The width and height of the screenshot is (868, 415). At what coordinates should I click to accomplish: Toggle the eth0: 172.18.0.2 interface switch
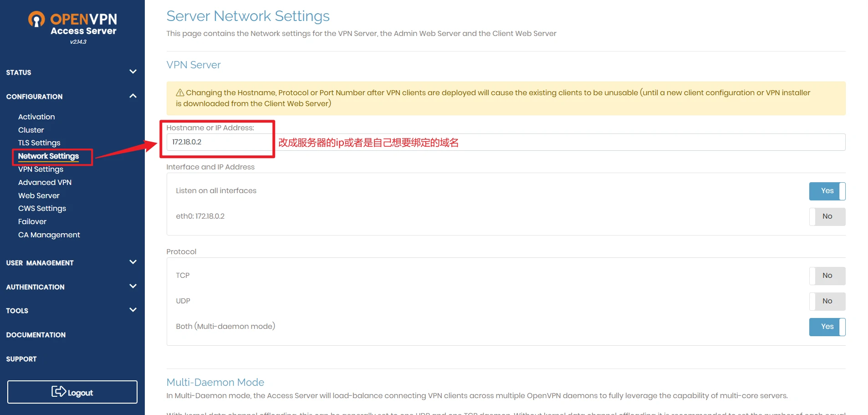827,217
